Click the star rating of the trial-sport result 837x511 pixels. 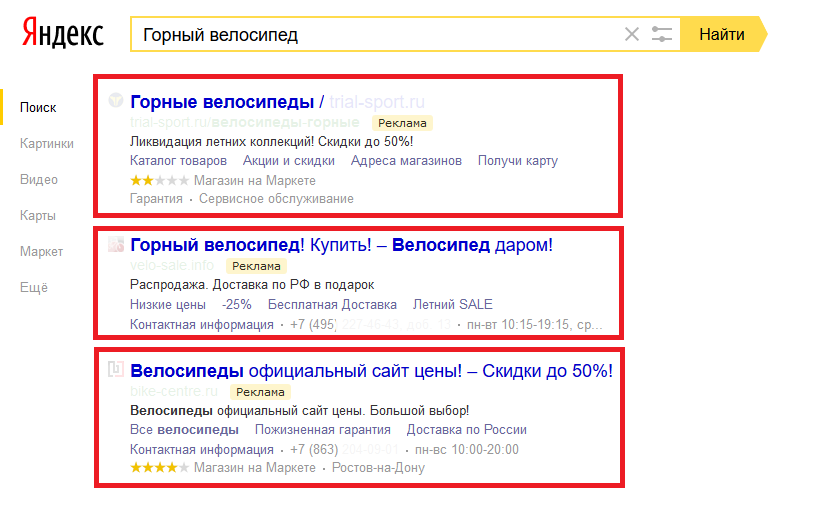coord(159,180)
